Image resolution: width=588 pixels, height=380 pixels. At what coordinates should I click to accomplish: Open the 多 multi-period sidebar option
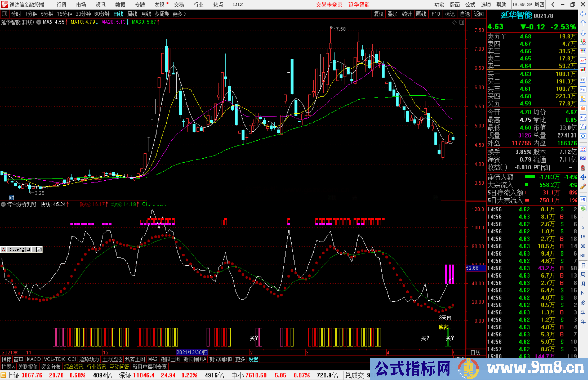583,303
